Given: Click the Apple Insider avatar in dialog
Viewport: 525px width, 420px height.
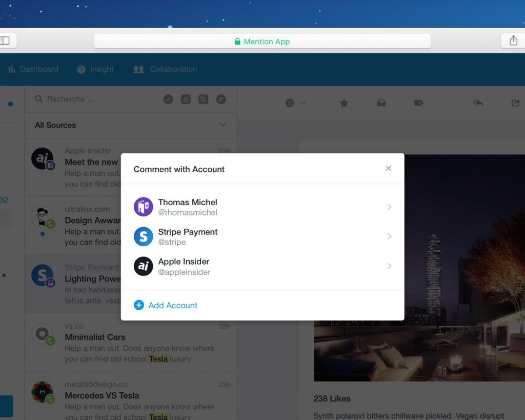Looking at the screenshot, I should pyautogui.click(x=144, y=266).
